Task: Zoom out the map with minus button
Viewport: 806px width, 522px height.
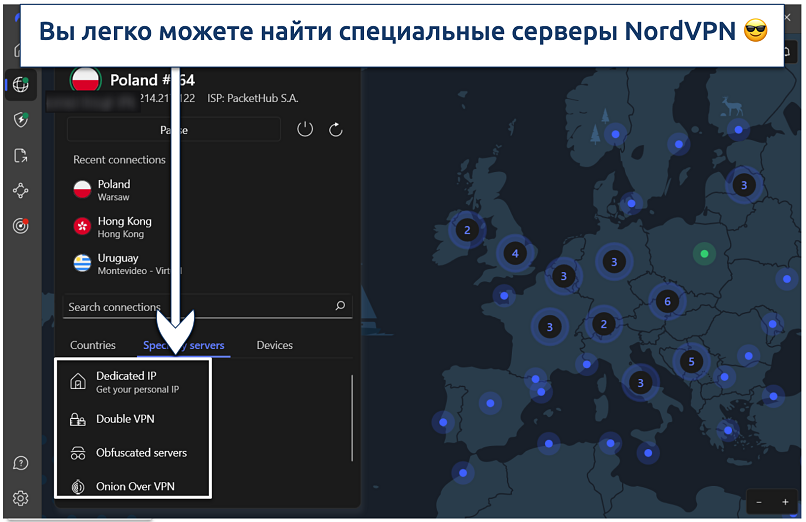Action: pyautogui.click(x=759, y=502)
